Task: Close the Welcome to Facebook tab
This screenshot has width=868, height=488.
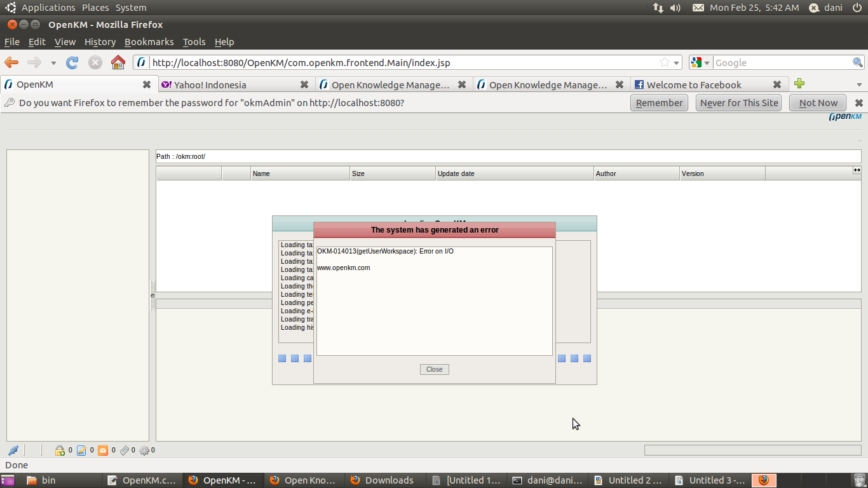Action: tap(777, 85)
